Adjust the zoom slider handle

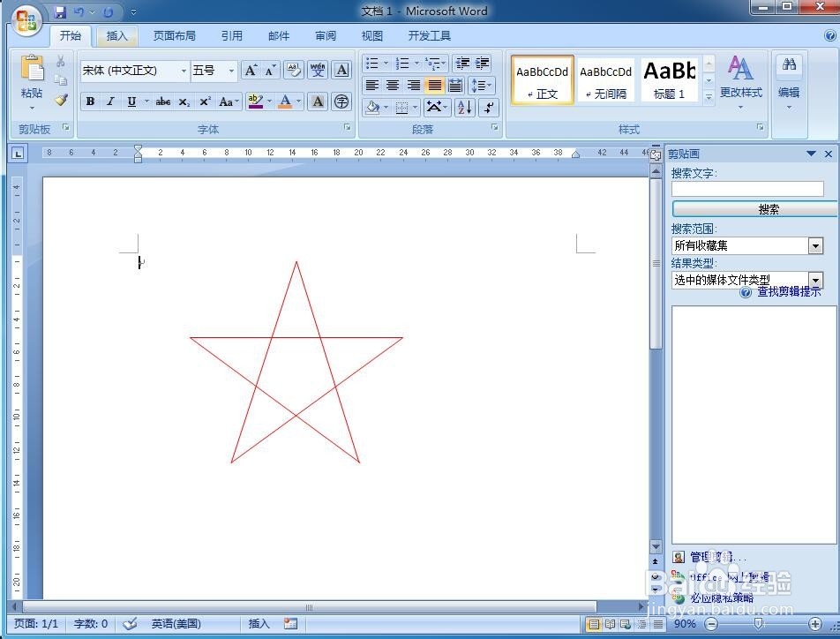[x=758, y=623]
